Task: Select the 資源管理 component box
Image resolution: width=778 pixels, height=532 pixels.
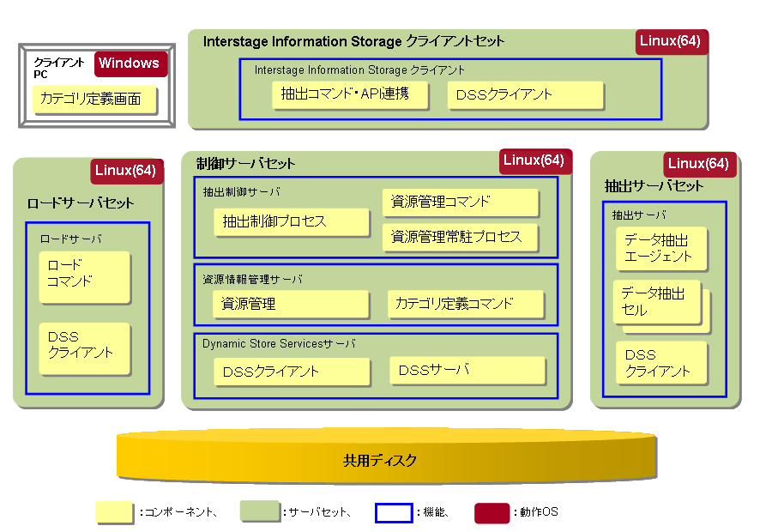Action: coord(292,304)
